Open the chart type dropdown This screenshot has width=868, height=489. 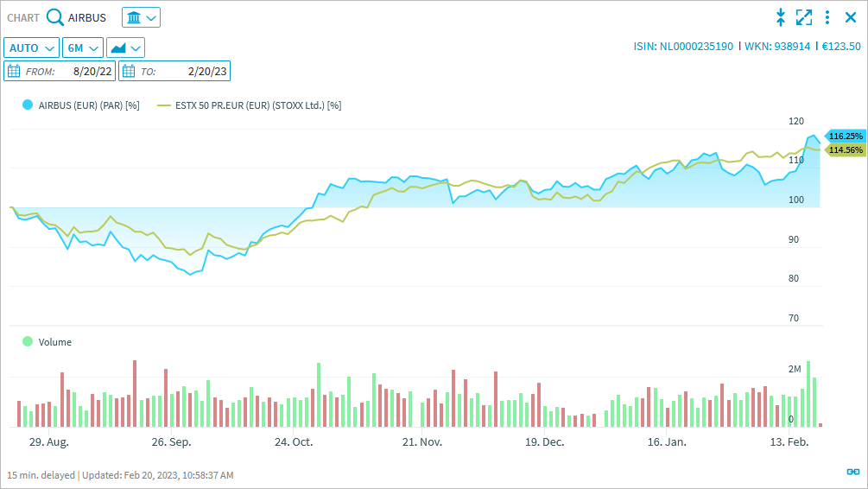click(126, 48)
